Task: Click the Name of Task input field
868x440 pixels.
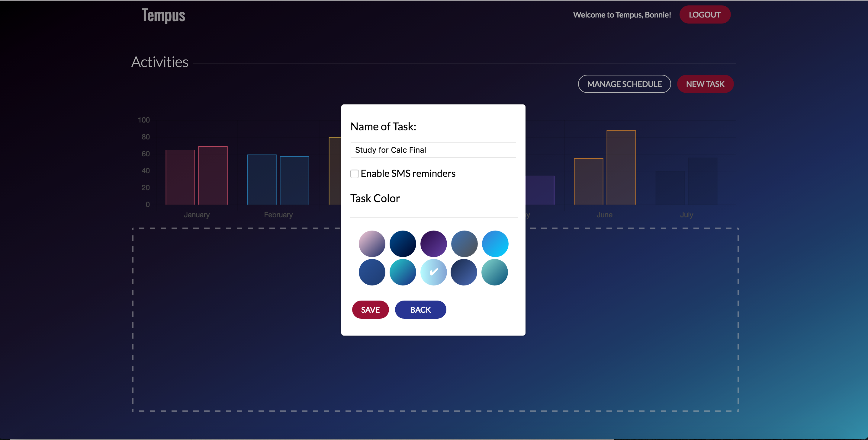Action: tap(433, 150)
